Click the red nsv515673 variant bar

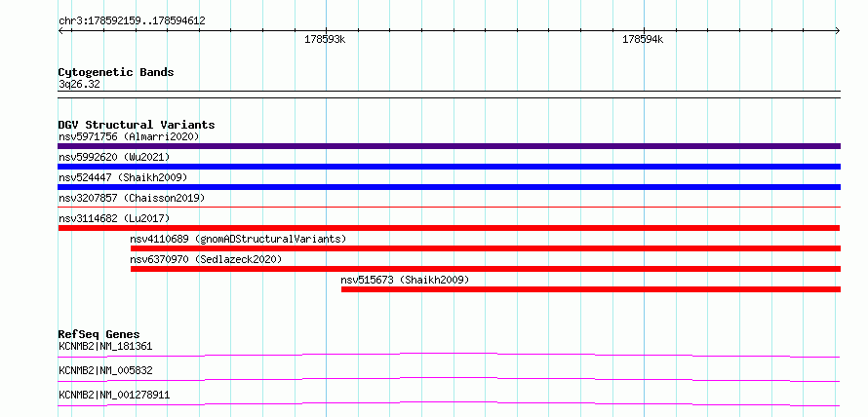[591, 289]
